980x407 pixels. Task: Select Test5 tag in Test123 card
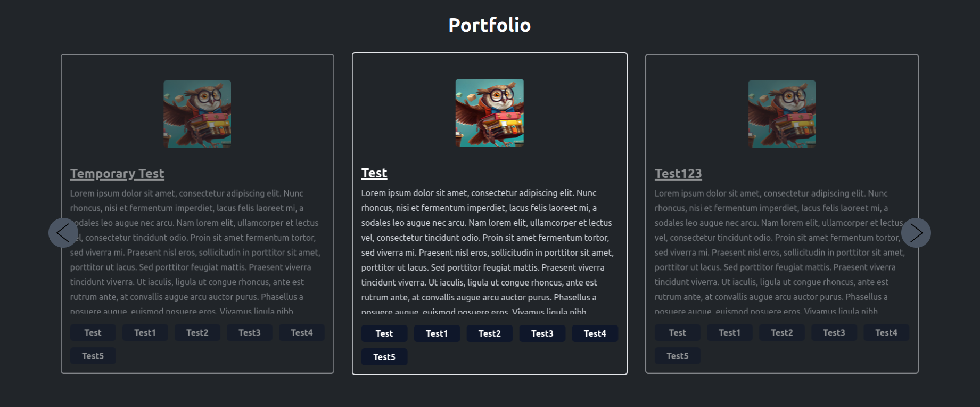tap(678, 356)
